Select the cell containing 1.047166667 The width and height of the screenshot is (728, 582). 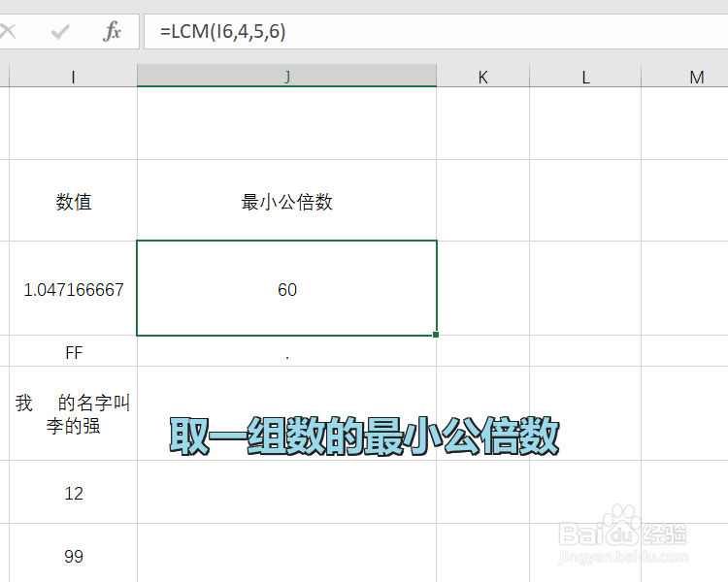point(74,289)
